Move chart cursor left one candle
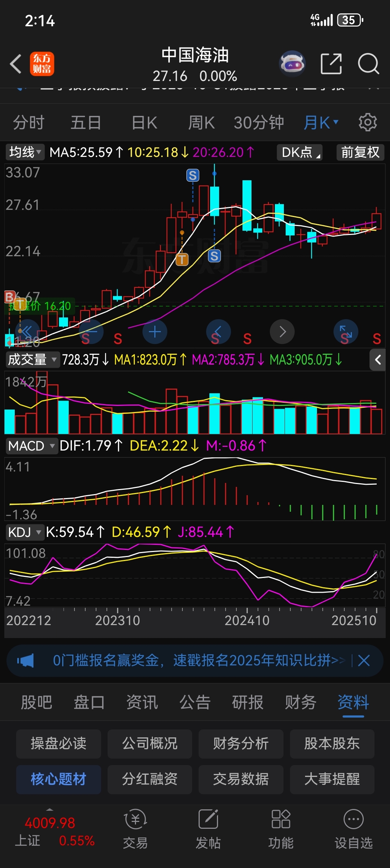The image size is (390, 868). pos(218,331)
